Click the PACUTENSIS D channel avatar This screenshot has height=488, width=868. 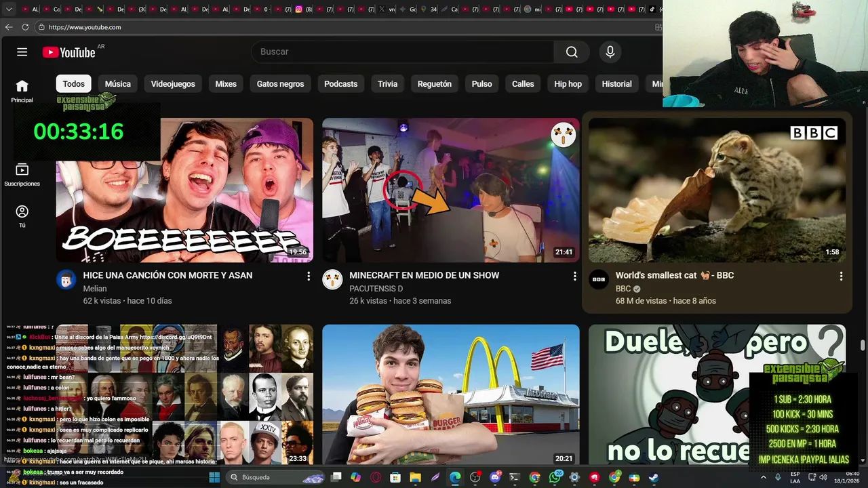(332, 279)
